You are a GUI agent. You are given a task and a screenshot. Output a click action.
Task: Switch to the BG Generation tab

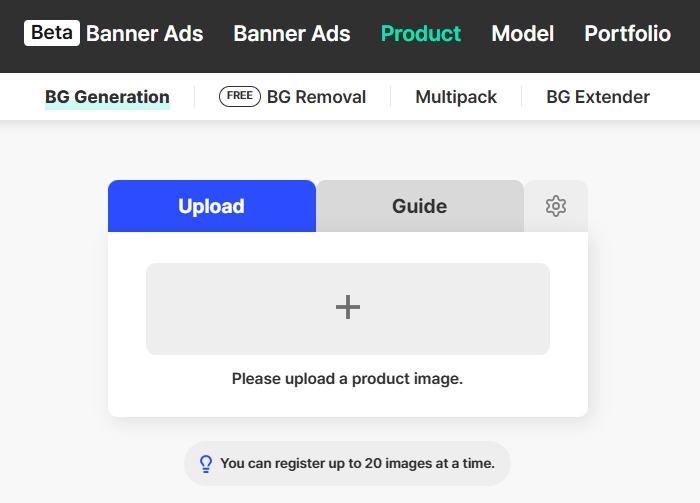107,97
